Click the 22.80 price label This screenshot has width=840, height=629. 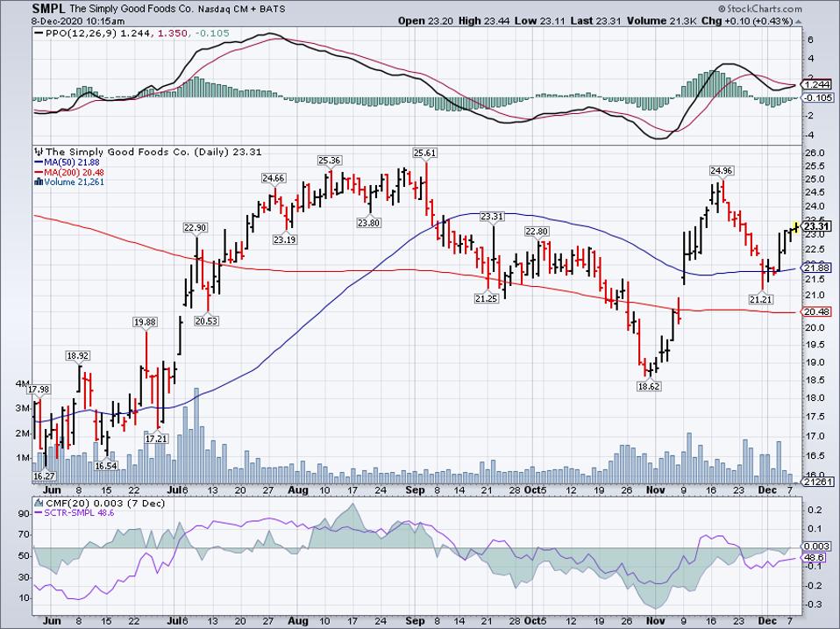[x=537, y=232]
